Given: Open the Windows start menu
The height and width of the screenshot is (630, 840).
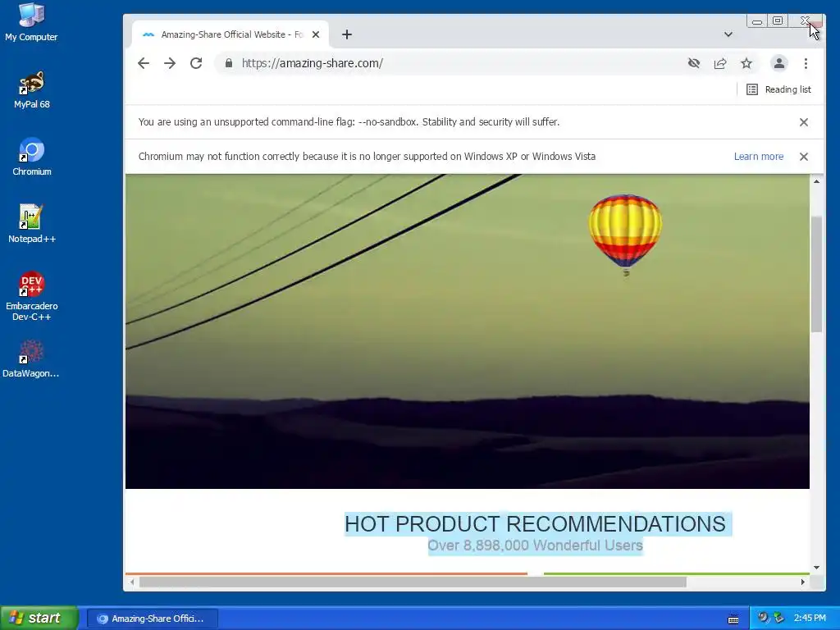Looking at the screenshot, I should click(x=39, y=619).
